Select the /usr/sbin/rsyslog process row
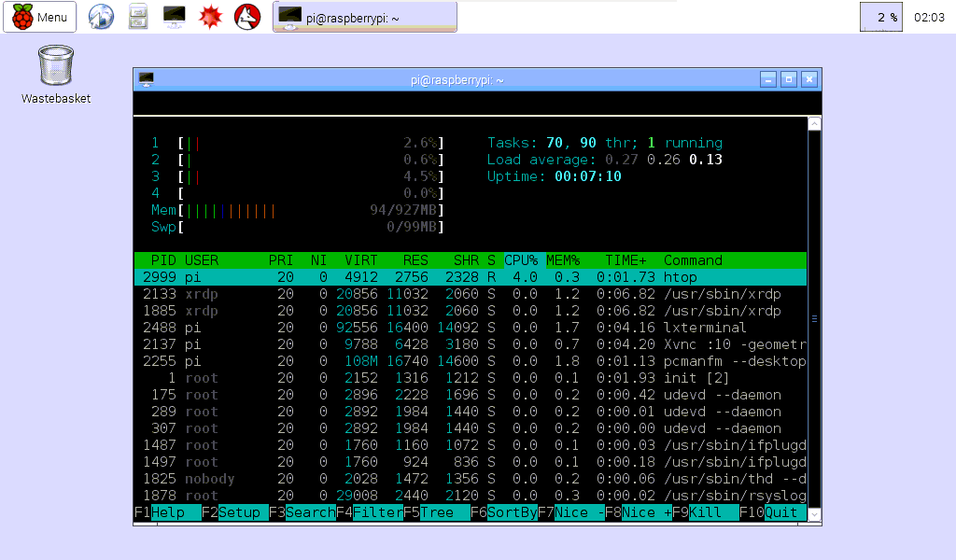 (471, 496)
